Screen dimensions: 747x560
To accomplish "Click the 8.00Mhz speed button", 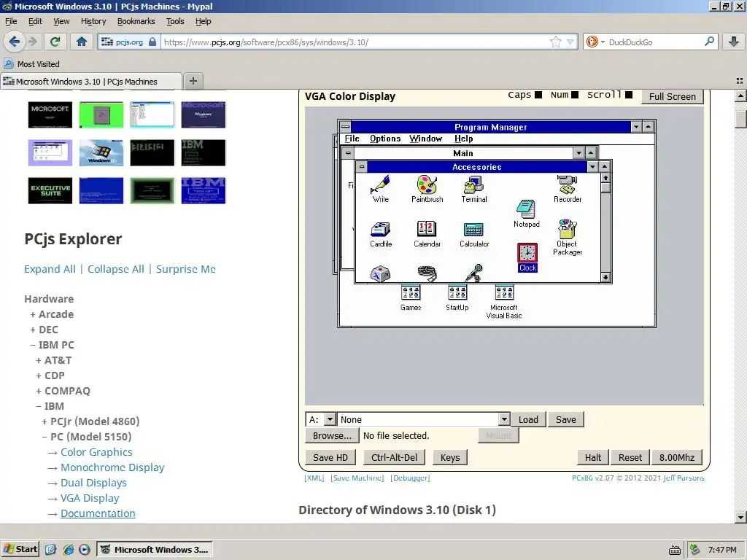I will pyautogui.click(x=676, y=458).
